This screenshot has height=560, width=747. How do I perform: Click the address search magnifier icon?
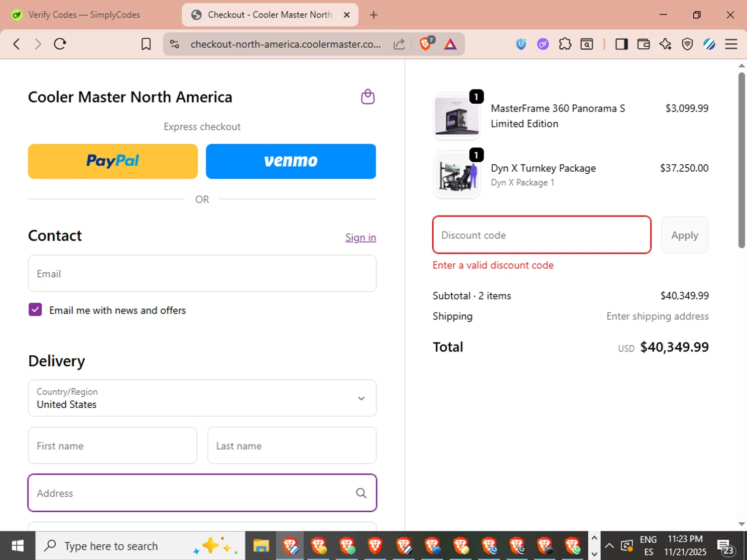coord(361,493)
